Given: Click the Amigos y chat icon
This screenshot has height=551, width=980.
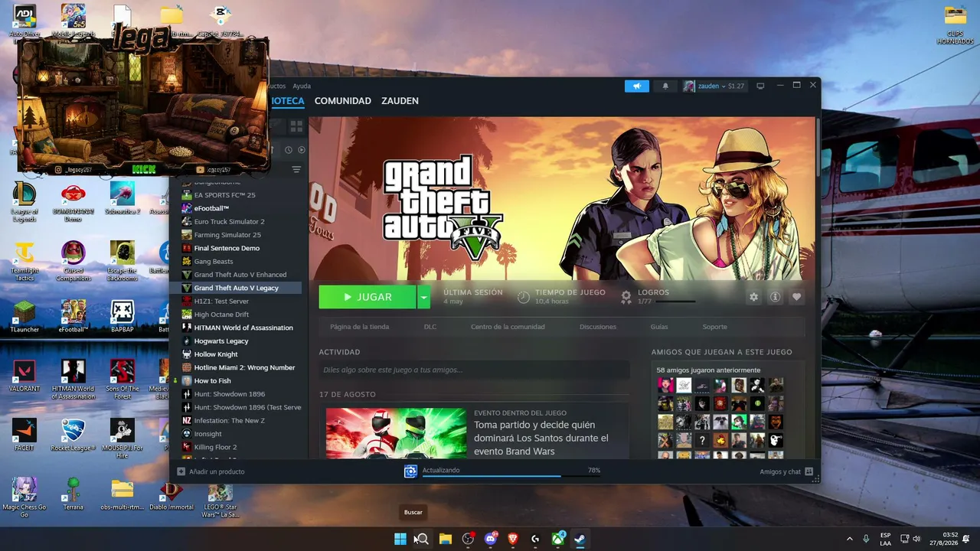Looking at the screenshot, I should [808, 471].
